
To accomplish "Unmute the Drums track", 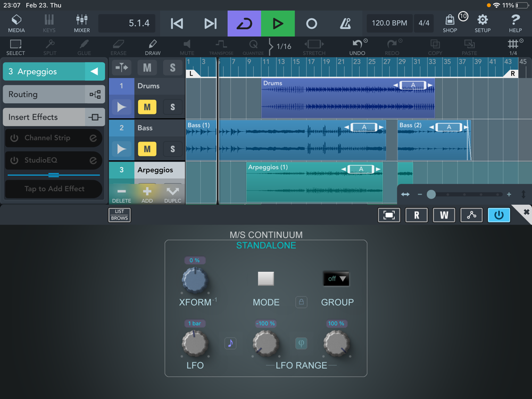I will [x=147, y=107].
